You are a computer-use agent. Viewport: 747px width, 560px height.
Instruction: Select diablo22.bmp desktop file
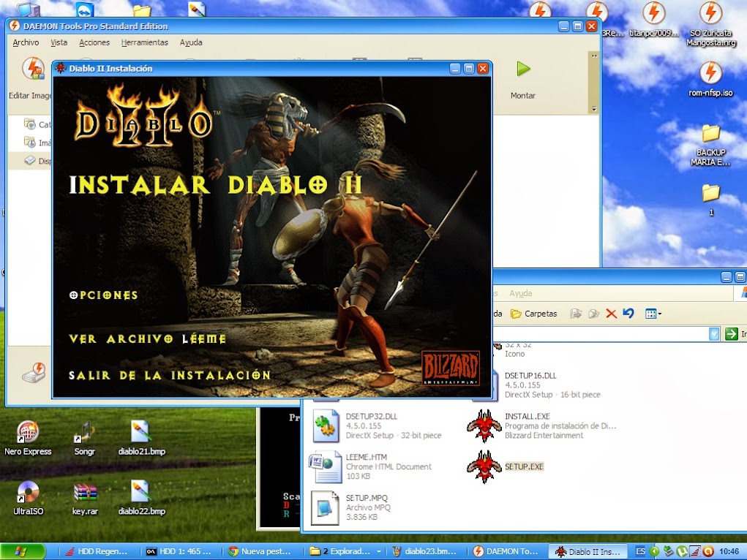pyautogui.click(x=141, y=498)
